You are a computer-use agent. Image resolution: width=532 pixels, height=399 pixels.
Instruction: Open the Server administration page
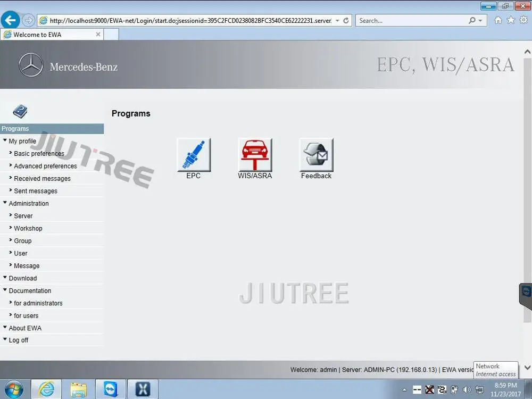23,216
